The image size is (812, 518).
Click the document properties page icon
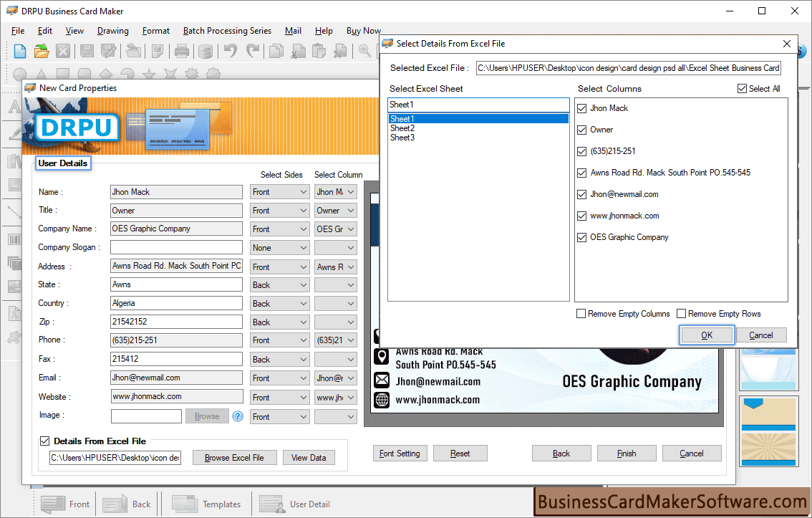[158, 51]
